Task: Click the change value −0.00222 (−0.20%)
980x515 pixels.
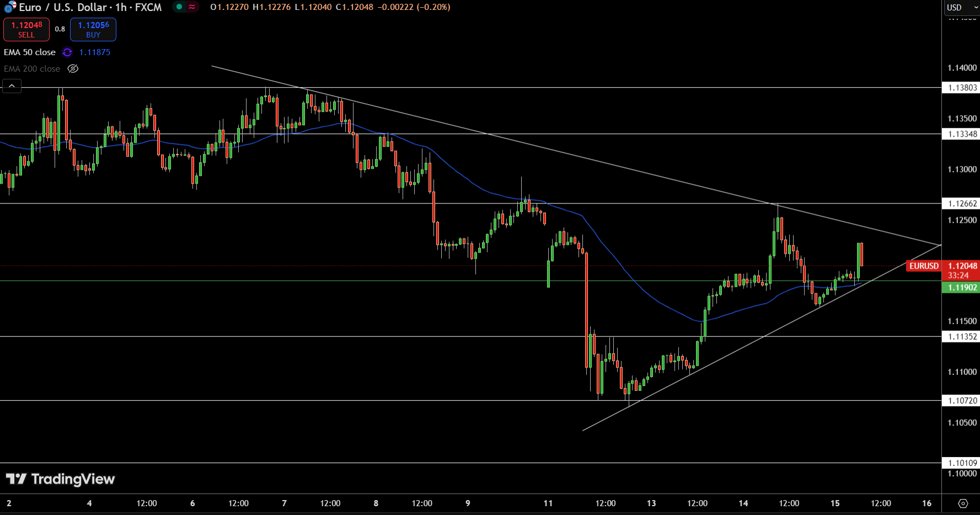Action: pyautogui.click(x=414, y=7)
